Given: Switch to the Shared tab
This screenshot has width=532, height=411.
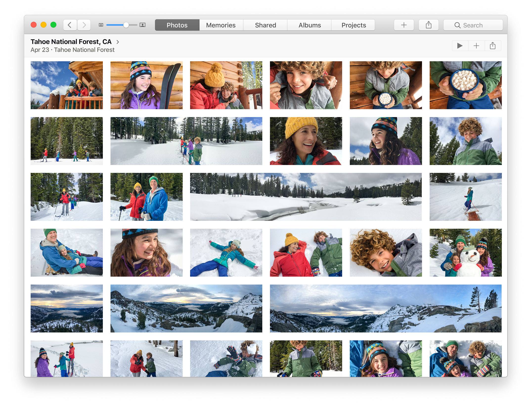Looking at the screenshot, I should (265, 25).
